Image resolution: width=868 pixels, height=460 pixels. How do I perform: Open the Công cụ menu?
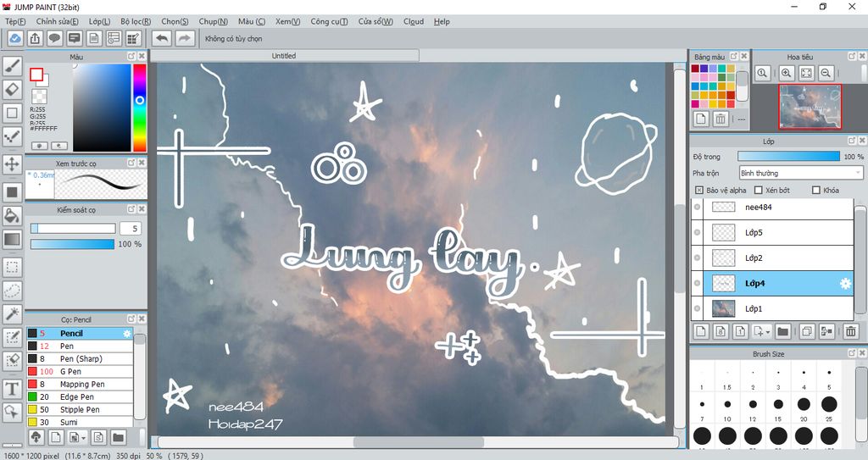329,21
